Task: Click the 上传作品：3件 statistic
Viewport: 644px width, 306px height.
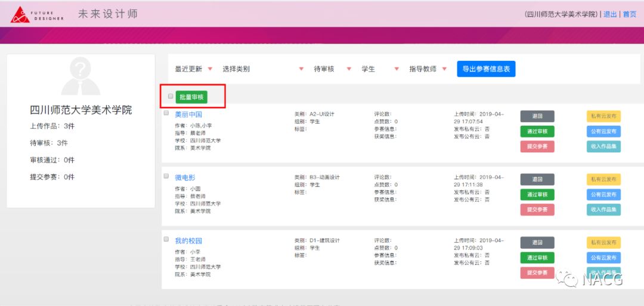Action: 52,126
